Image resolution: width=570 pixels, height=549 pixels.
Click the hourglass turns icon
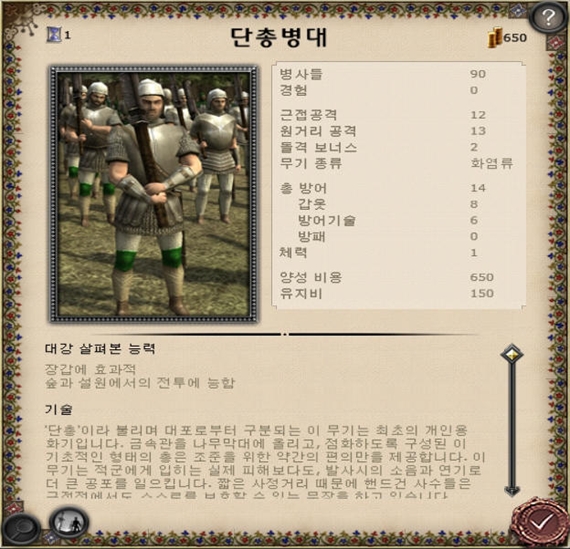[x=54, y=35]
